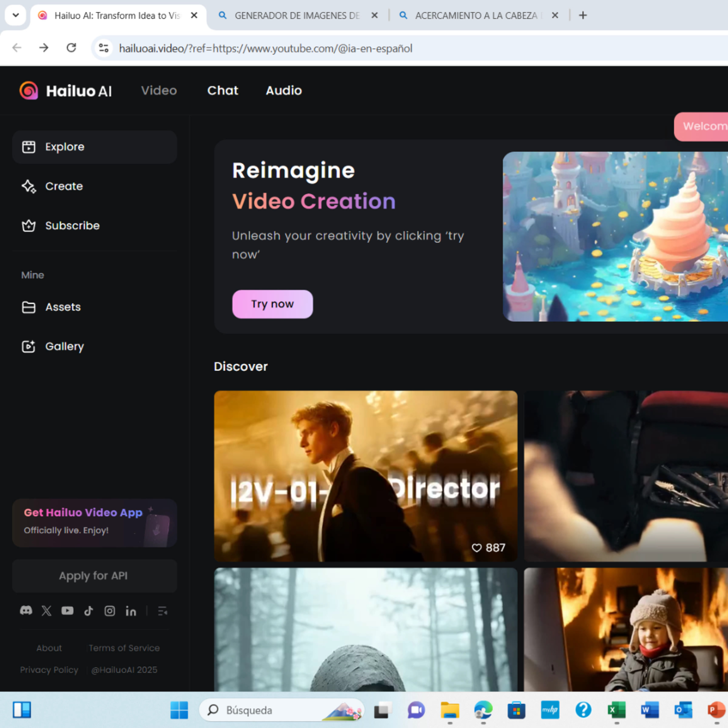Image resolution: width=728 pixels, height=728 pixels.
Task: Open Create in the sidebar
Action: point(95,186)
